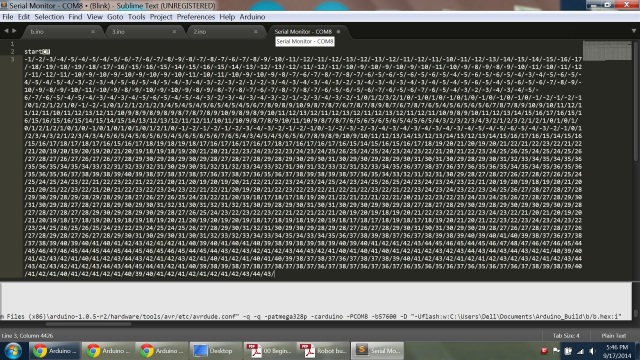
Task: Close the 2.ino tab
Action: coord(256,31)
